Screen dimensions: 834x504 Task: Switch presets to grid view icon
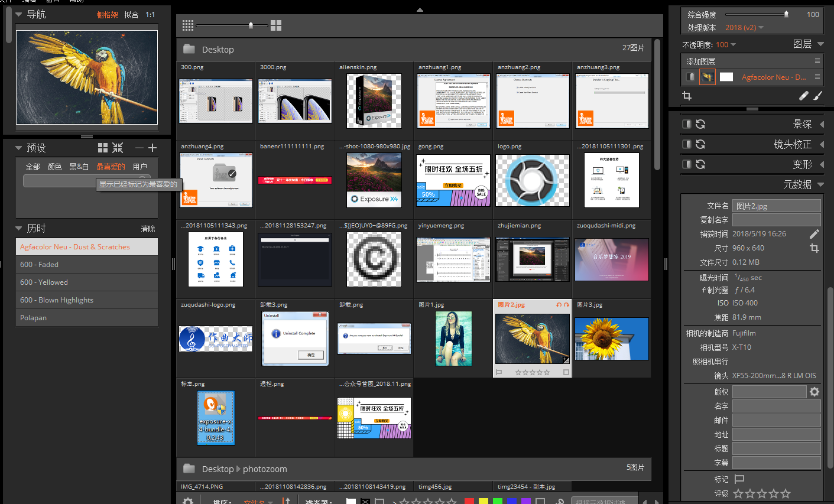tap(103, 148)
